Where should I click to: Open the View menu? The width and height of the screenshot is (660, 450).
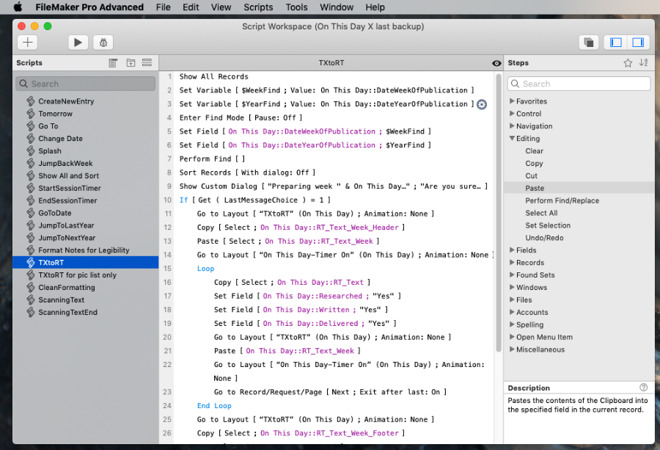(221, 7)
